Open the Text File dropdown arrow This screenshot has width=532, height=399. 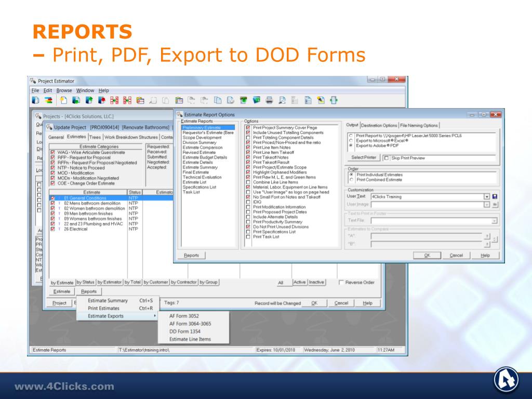[x=495, y=221]
